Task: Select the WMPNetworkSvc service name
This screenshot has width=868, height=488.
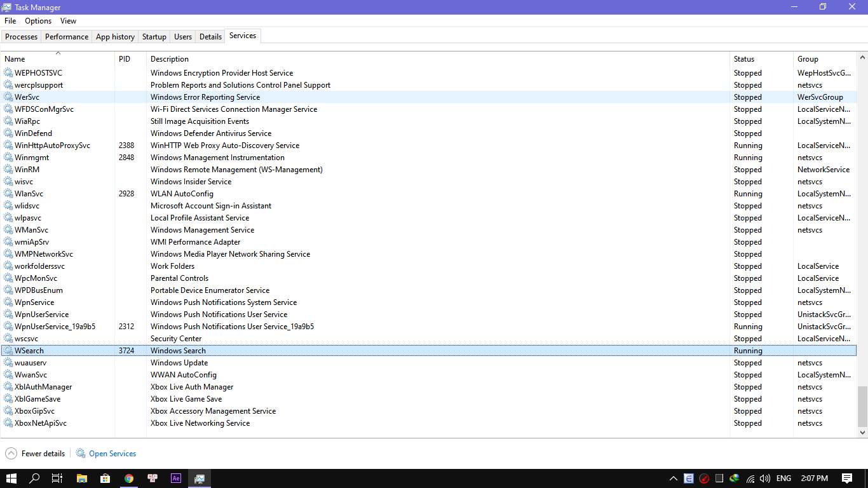Action: [x=44, y=254]
